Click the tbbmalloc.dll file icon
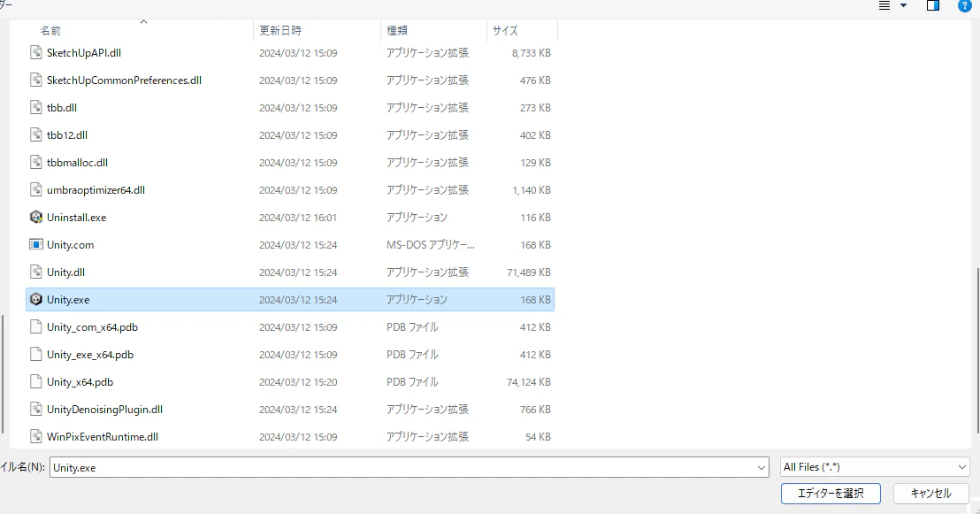980x514 pixels. click(36, 163)
